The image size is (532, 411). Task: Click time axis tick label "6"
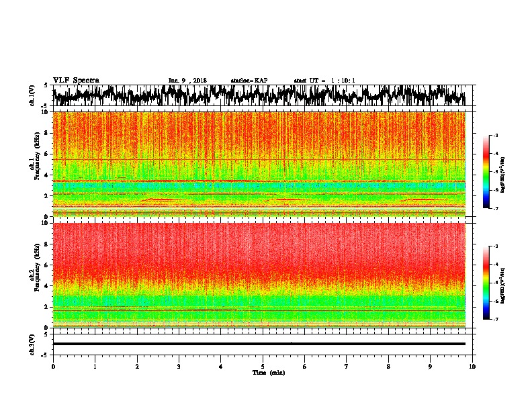tap(305, 367)
